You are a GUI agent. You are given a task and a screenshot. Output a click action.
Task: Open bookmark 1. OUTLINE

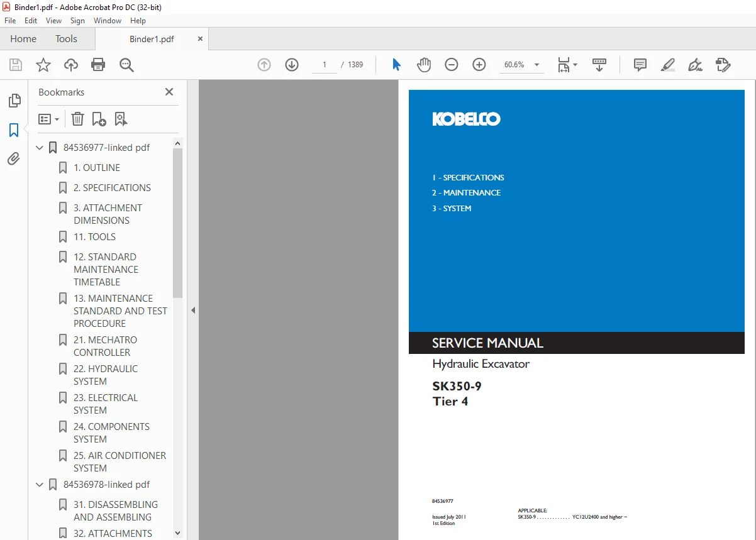[97, 168]
